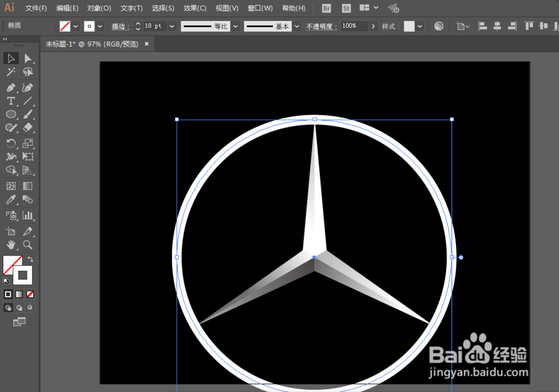Click vertical align center icon

pos(543,26)
